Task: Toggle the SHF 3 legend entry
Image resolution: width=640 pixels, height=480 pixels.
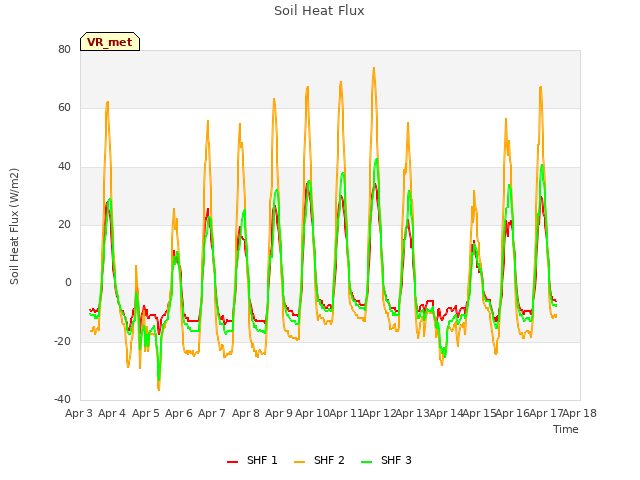Action: 386,460
